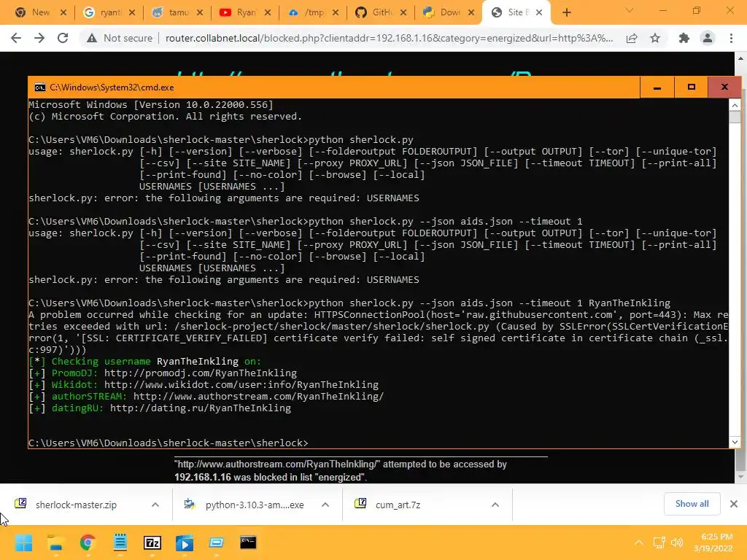Screen dimensions: 747x560
Task: Open 7-Zip from the taskbar
Action: (152, 542)
